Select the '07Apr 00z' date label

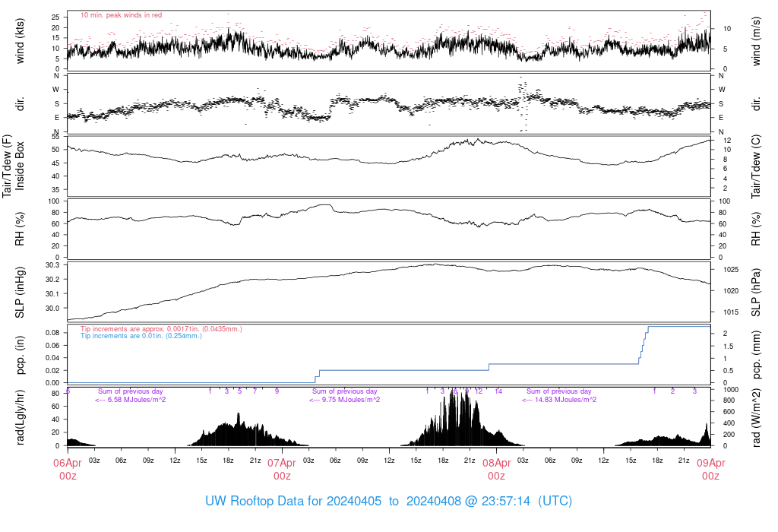click(x=282, y=469)
